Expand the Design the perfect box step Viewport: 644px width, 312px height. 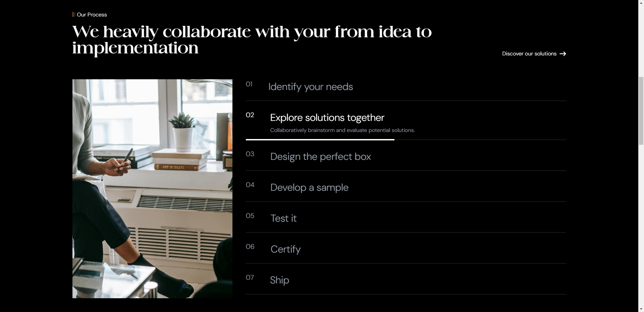pyautogui.click(x=320, y=157)
